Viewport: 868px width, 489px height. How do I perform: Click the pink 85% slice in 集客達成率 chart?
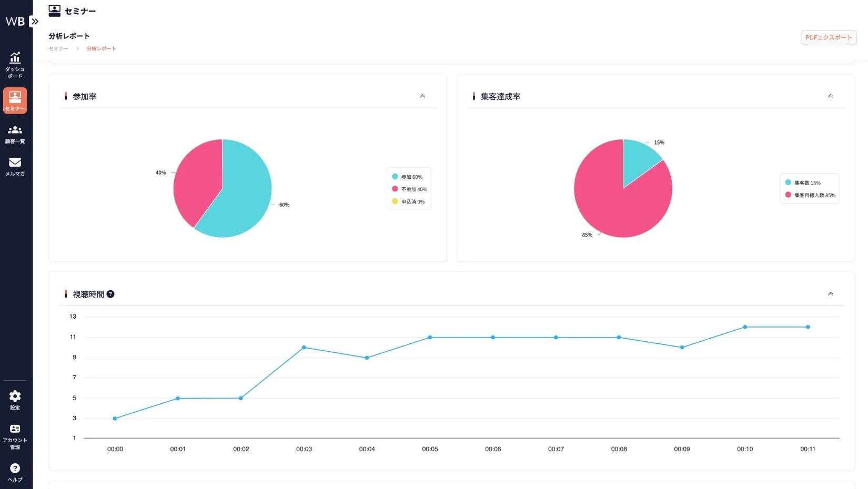(x=615, y=205)
